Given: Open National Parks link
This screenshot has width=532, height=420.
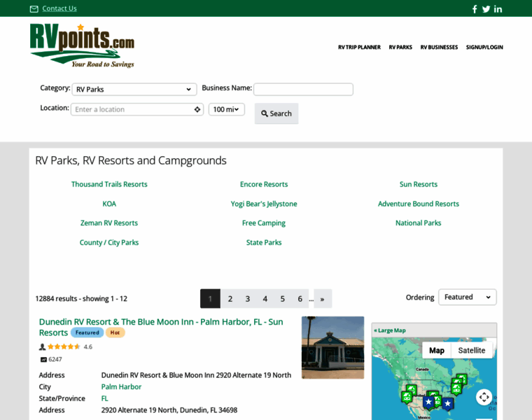Looking at the screenshot, I should pos(419,223).
